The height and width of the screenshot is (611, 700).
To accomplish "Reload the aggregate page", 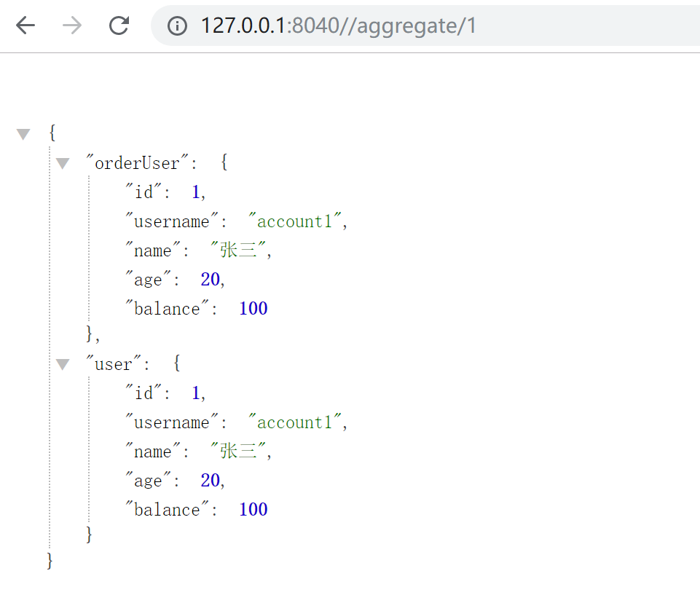I will click(119, 26).
